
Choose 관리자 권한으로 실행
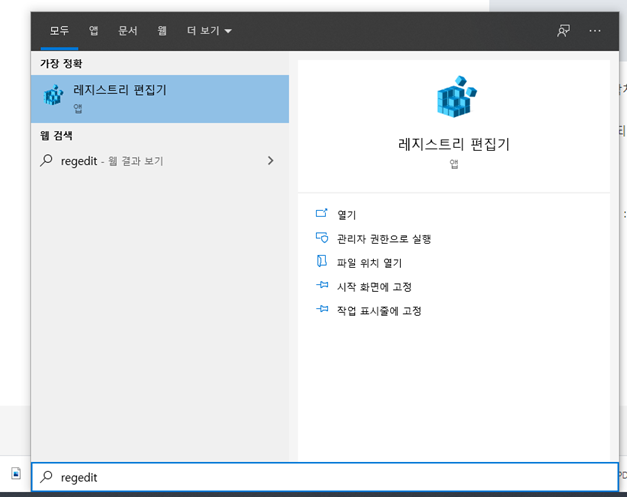[x=384, y=239]
